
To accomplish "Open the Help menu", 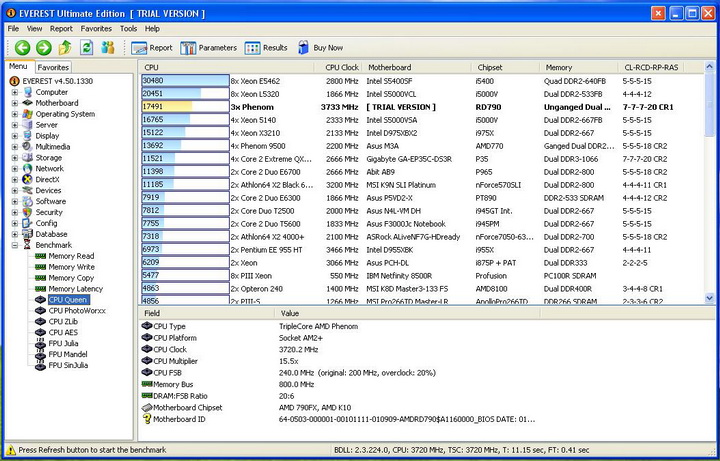I will 152,28.
